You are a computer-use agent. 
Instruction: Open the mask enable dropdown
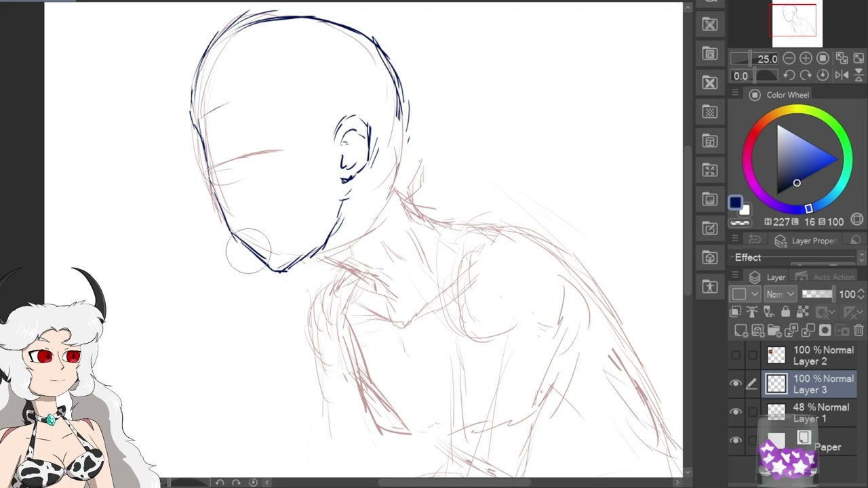point(825,312)
